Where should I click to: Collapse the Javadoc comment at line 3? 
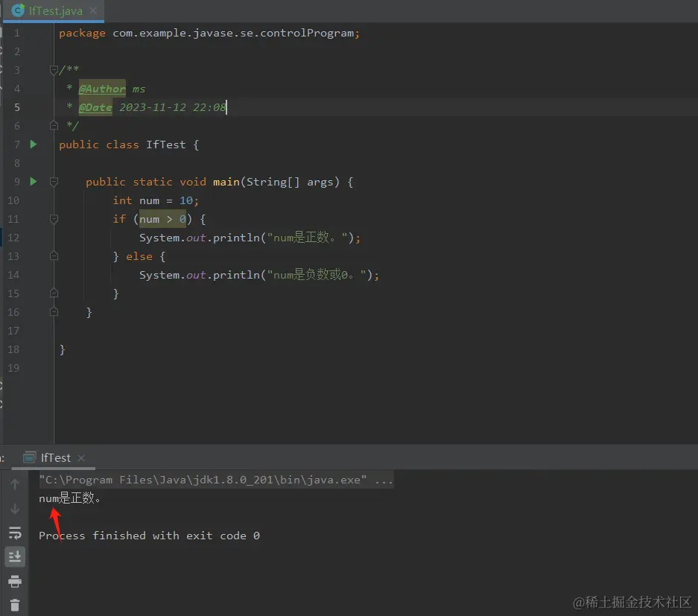click(x=54, y=70)
